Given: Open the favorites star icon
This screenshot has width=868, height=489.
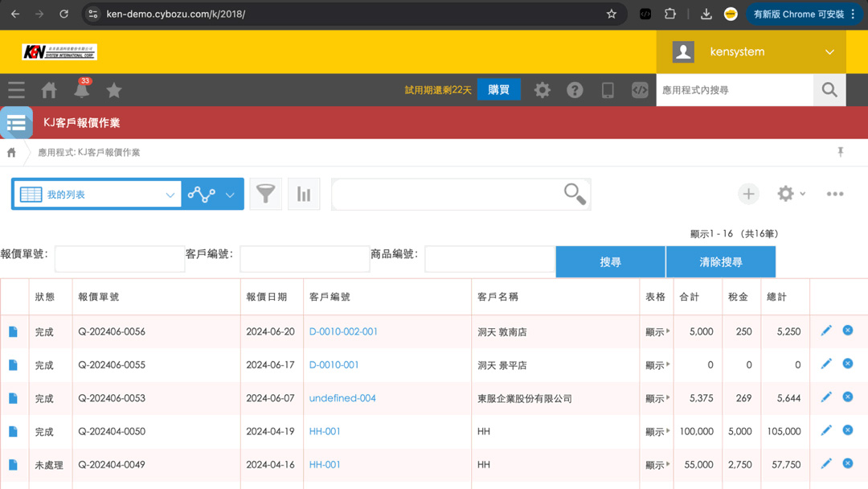Looking at the screenshot, I should (114, 90).
